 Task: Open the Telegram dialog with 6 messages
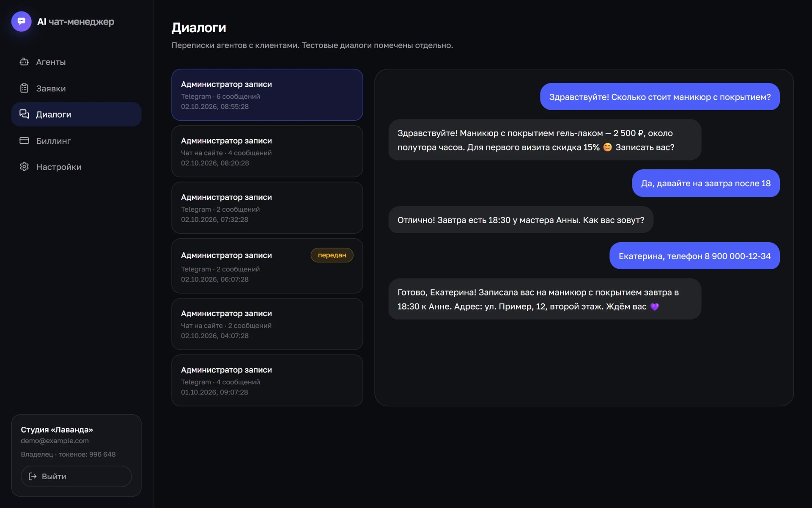tap(267, 95)
